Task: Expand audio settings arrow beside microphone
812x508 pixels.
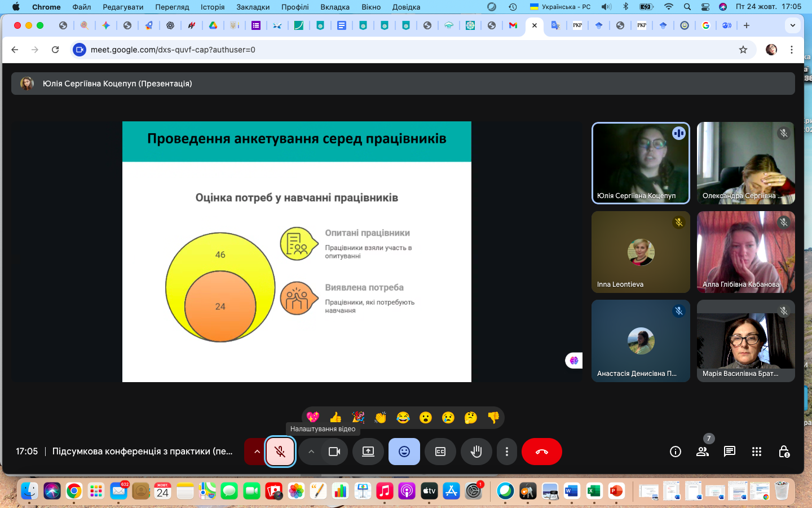Action: point(257,452)
